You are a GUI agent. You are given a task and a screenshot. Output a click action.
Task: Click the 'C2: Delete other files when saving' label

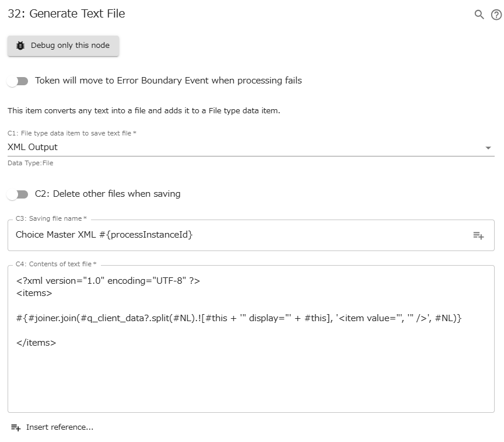click(x=107, y=194)
